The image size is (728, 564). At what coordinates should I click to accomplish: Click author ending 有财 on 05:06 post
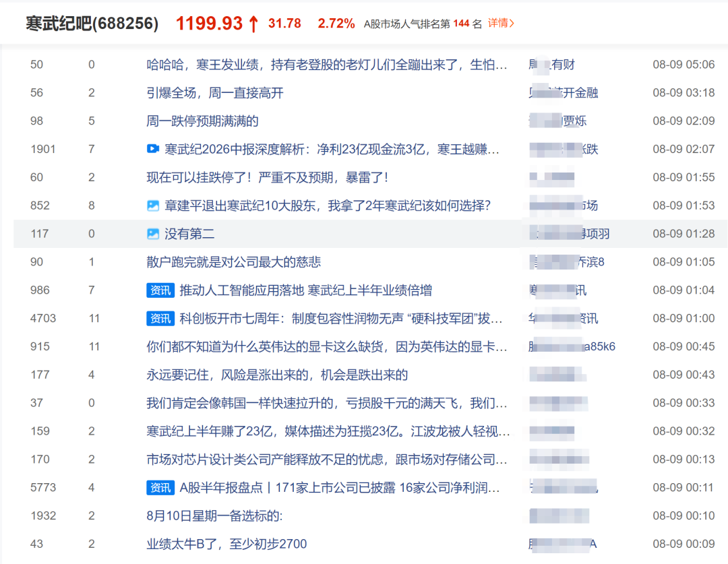point(552,65)
